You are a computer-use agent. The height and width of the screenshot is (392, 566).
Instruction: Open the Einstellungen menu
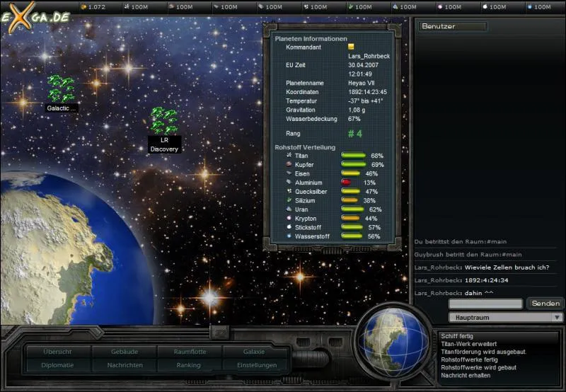click(x=257, y=365)
